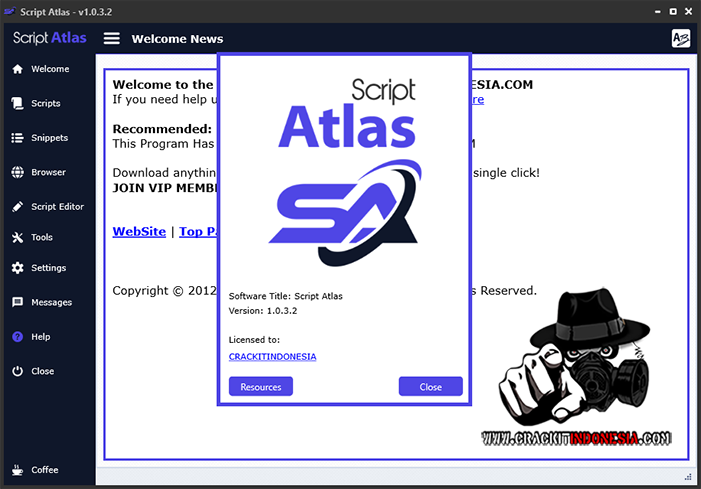This screenshot has height=489, width=701.
Task: Click the Messages chat bubble icon
Action: click(x=17, y=302)
